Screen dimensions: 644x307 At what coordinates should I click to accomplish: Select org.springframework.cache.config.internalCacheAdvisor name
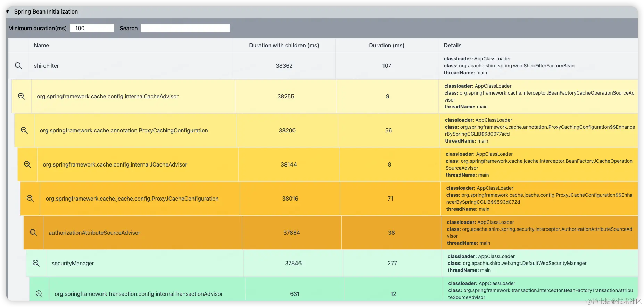[108, 96]
